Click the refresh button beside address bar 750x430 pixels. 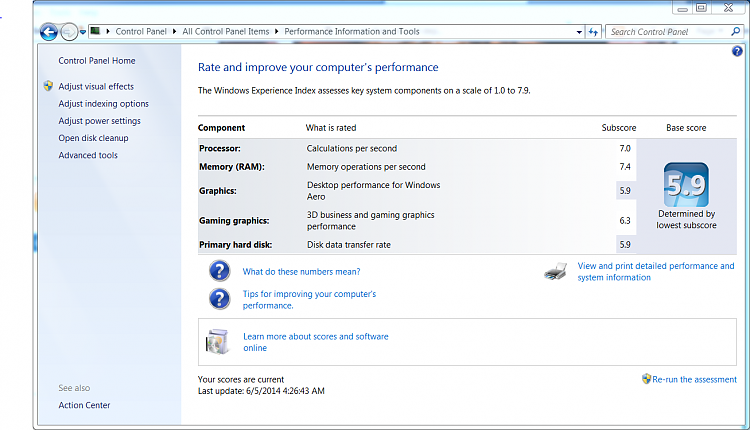point(593,32)
